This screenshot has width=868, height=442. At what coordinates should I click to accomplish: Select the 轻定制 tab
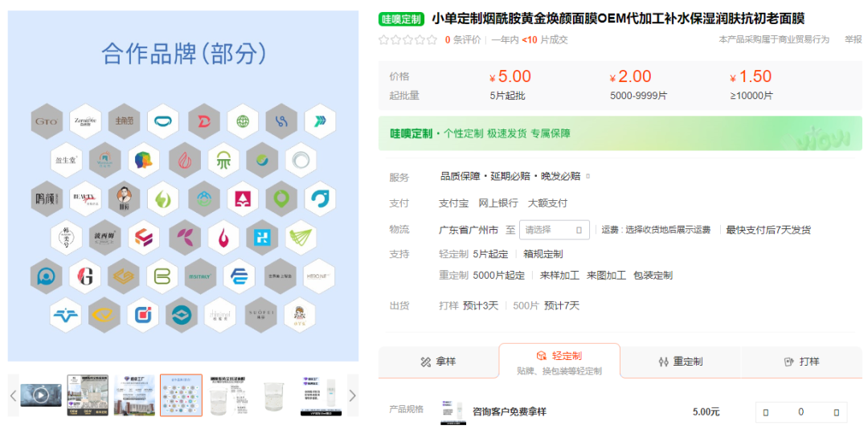pyautogui.click(x=559, y=361)
